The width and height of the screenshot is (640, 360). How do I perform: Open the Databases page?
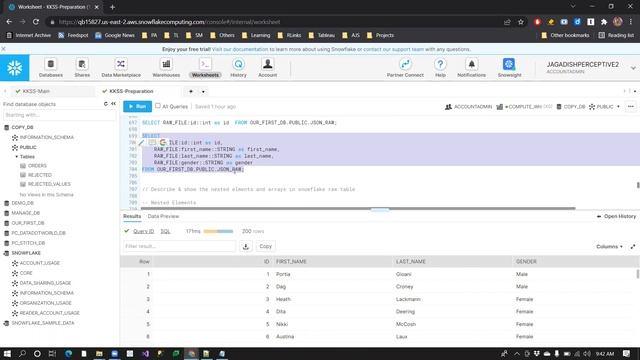coord(51,68)
